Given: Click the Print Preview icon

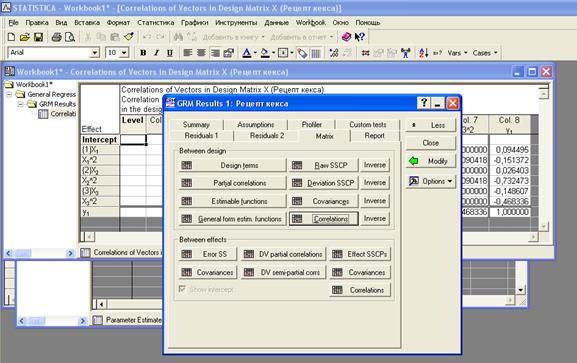Looking at the screenshot, I should 70,37.
